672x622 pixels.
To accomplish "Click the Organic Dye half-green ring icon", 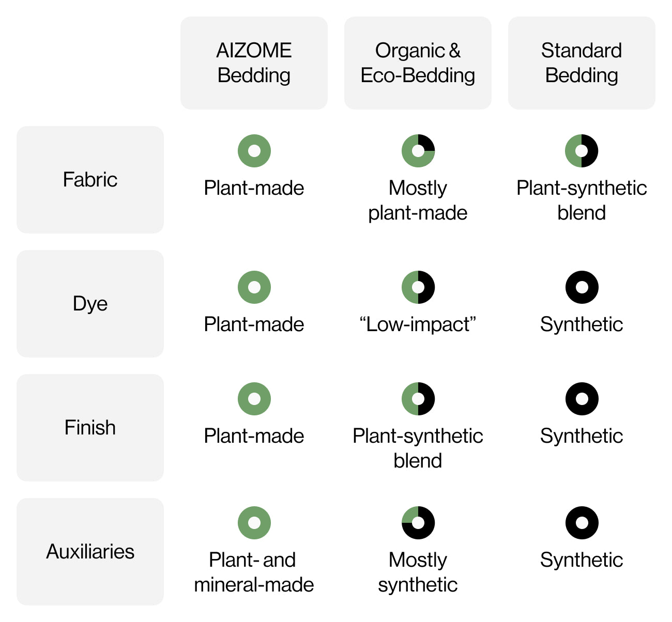I will pyautogui.click(x=418, y=287).
